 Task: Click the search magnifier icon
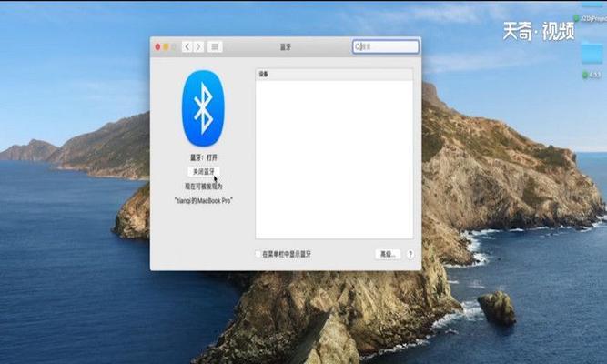coord(358,46)
